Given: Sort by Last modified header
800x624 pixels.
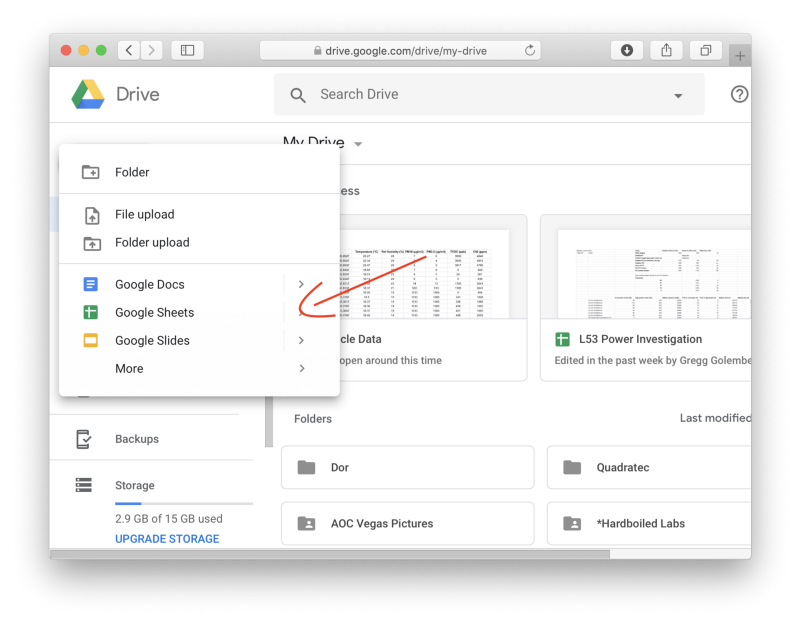Looking at the screenshot, I should pos(715,418).
